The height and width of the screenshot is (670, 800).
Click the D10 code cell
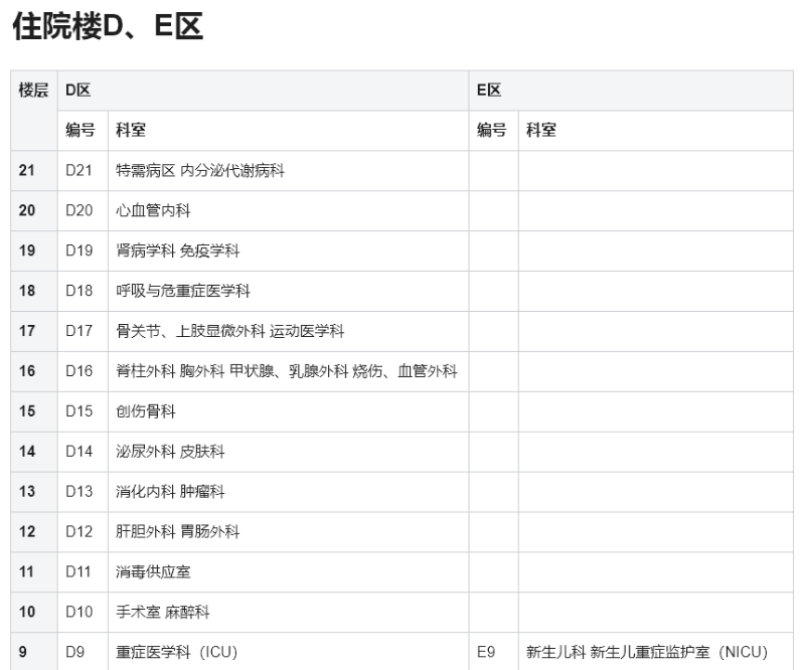click(83, 612)
